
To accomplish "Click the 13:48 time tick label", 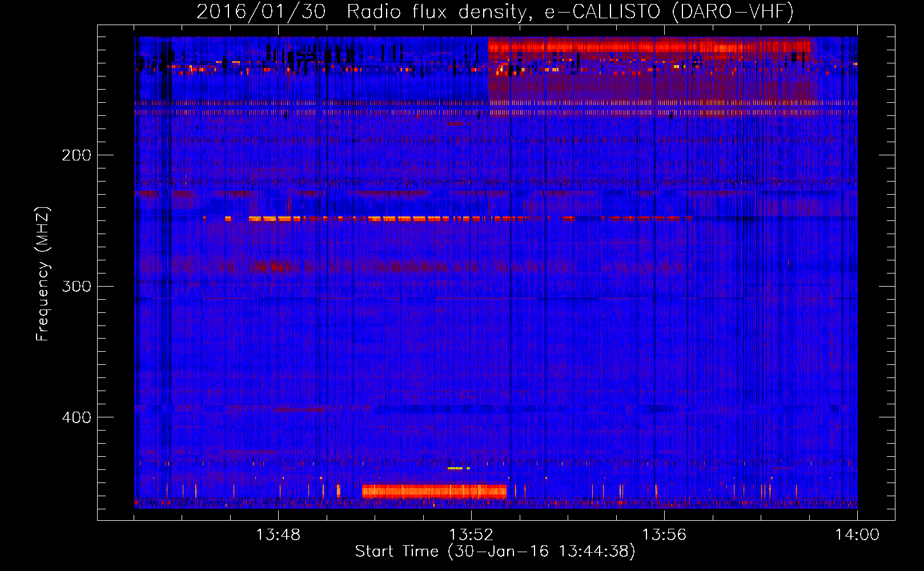I will pos(278,535).
